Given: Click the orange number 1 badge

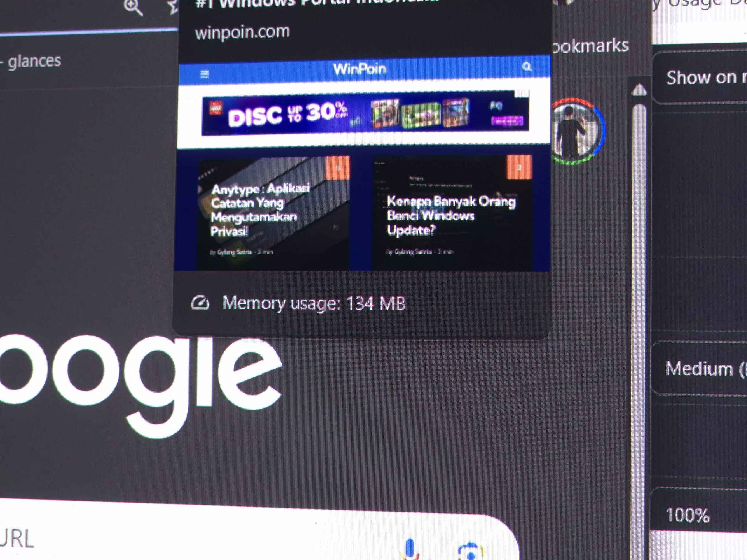Looking at the screenshot, I should click(338, 168).
